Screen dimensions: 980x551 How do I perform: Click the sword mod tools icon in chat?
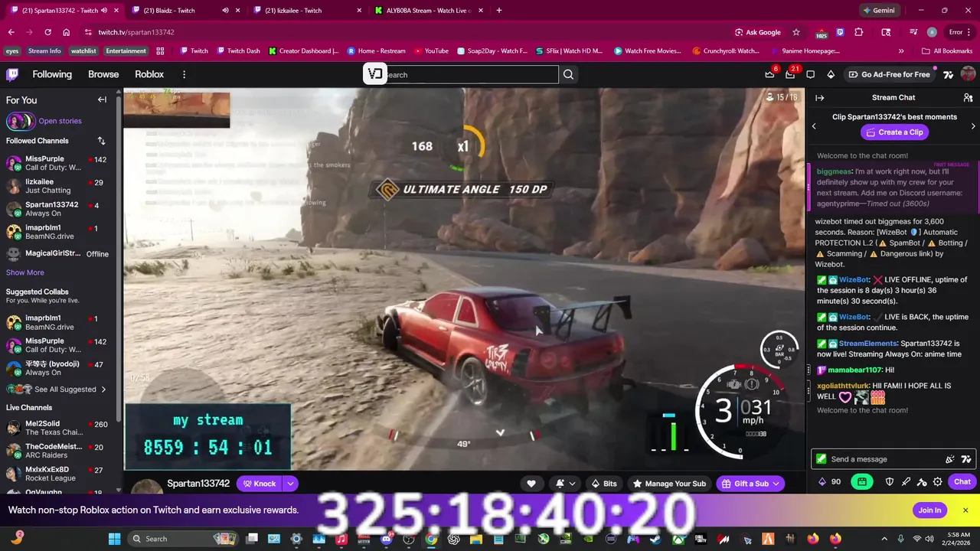(x=906, y=482)
